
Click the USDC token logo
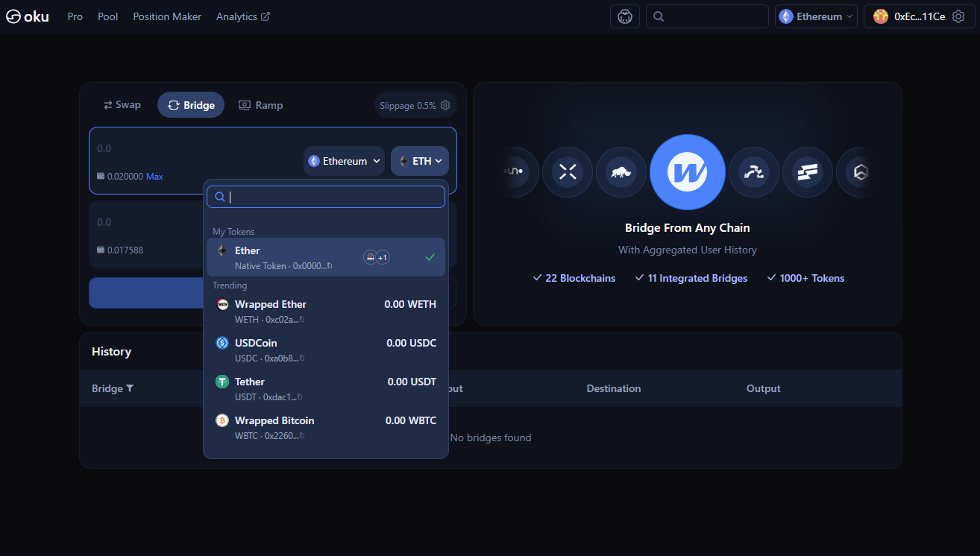222,343
